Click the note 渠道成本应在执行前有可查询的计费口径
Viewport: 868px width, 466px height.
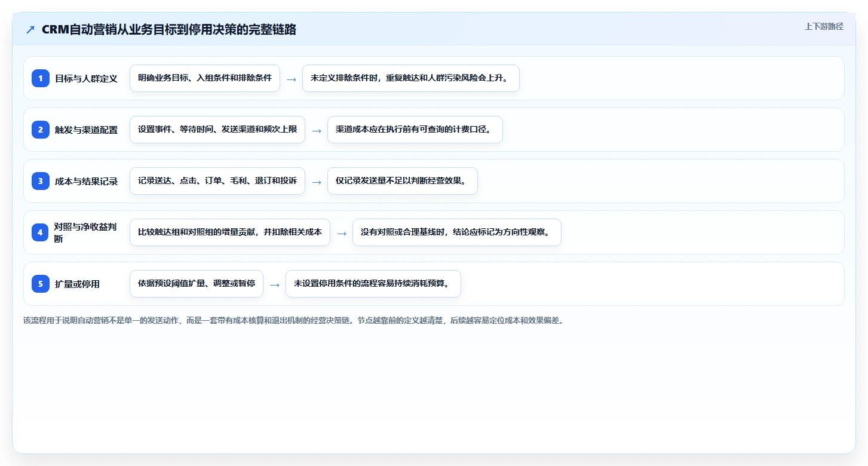[415, 130]
